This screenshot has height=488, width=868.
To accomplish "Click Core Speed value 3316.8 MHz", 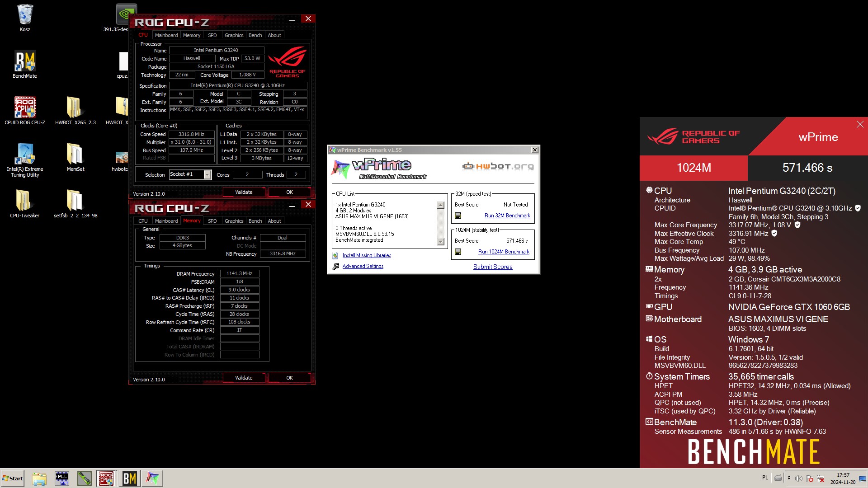I will pyautogui.click(x=192, y=134).
